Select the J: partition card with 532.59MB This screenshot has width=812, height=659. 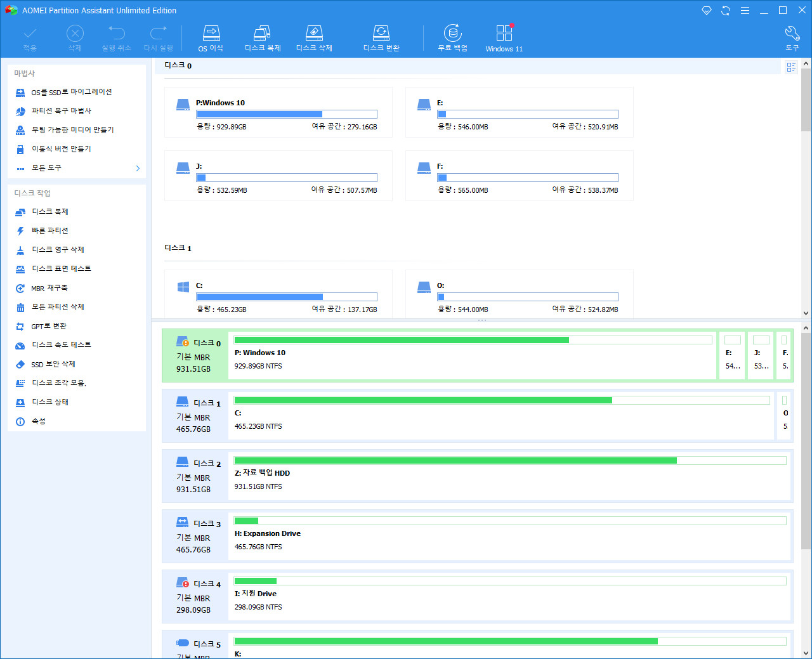[x=278, y=176]
